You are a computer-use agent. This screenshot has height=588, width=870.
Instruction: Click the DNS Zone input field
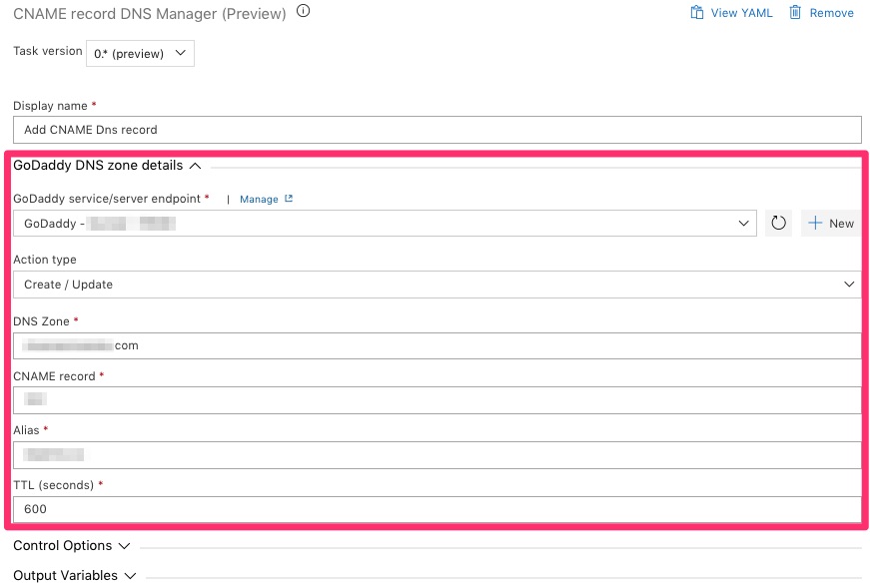[x=437, y=345]
